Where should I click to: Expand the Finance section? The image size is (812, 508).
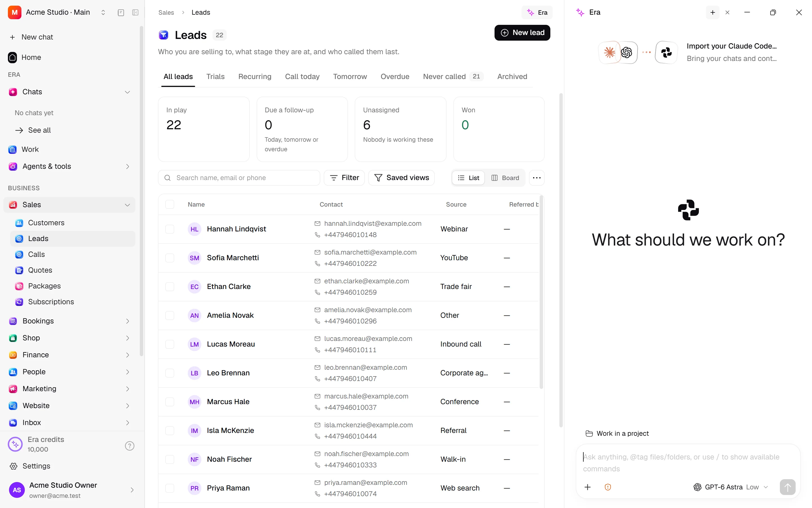point(69,355)
